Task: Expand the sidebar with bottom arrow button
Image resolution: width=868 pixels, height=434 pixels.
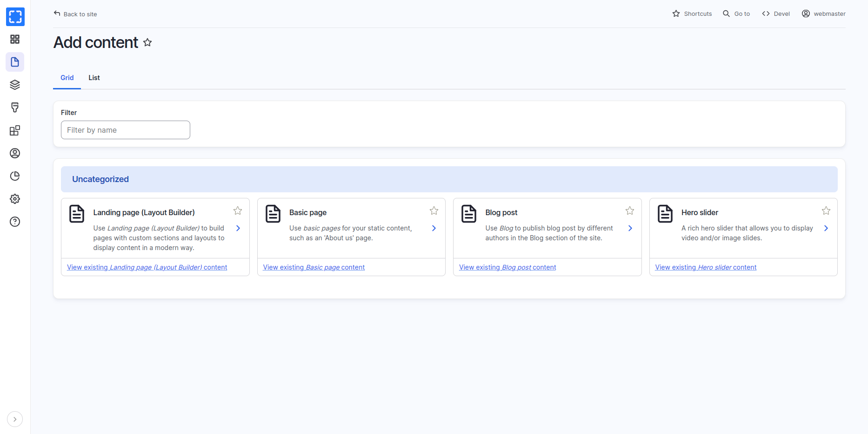Action: (15, 419)
